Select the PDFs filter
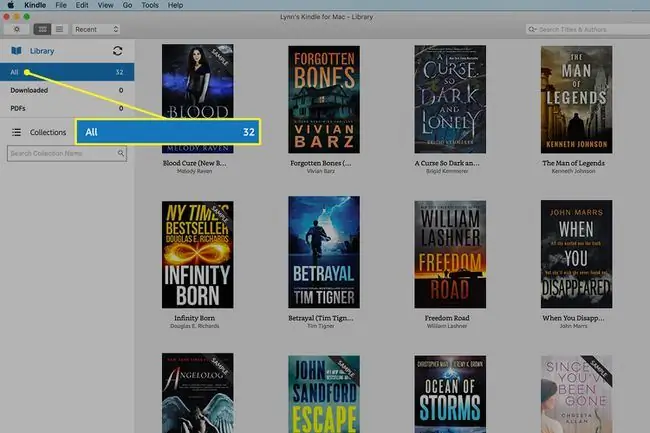 [67, 108]
